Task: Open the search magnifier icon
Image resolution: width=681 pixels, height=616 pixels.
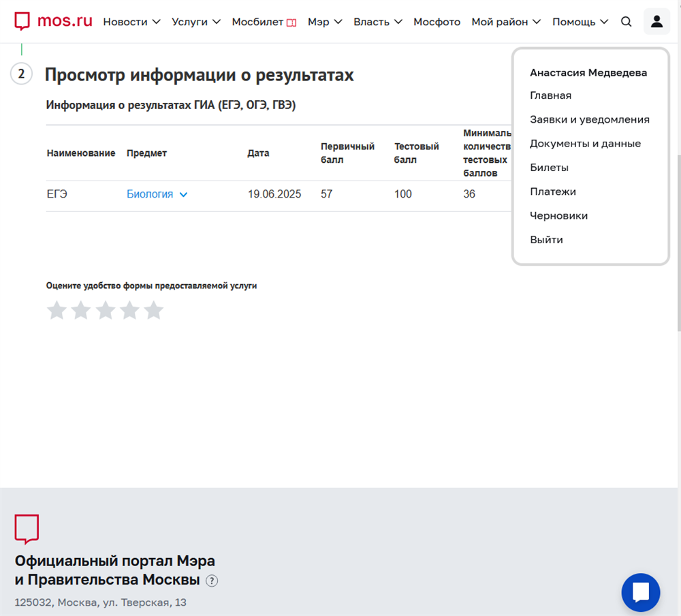Action: pyautogui.click(x=626, y=22)
